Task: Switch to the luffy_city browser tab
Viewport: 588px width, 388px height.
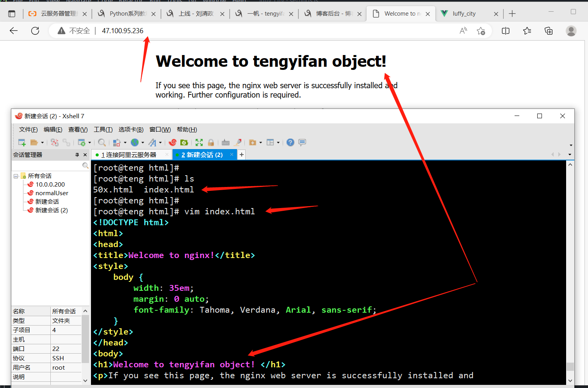Action: [x=469, y=14]
